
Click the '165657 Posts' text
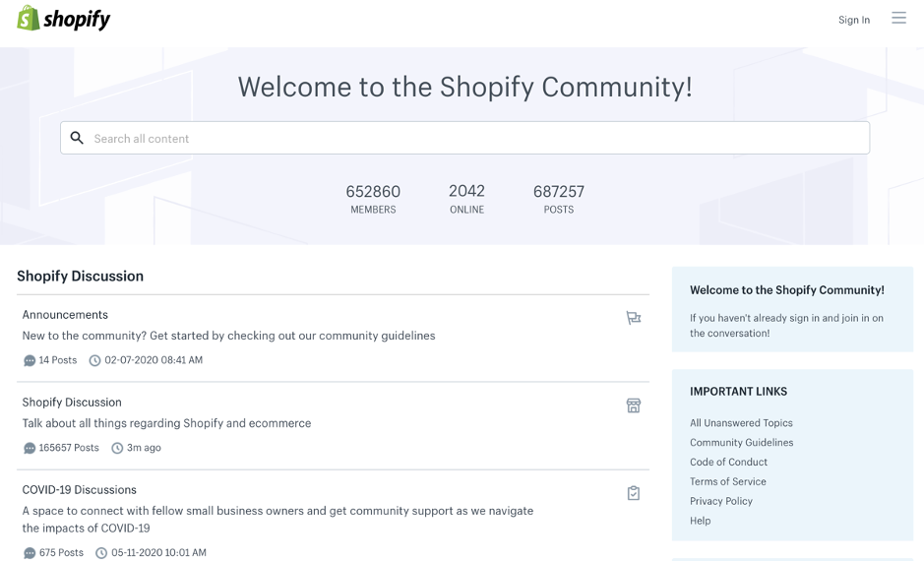click(x=69, y=448)
